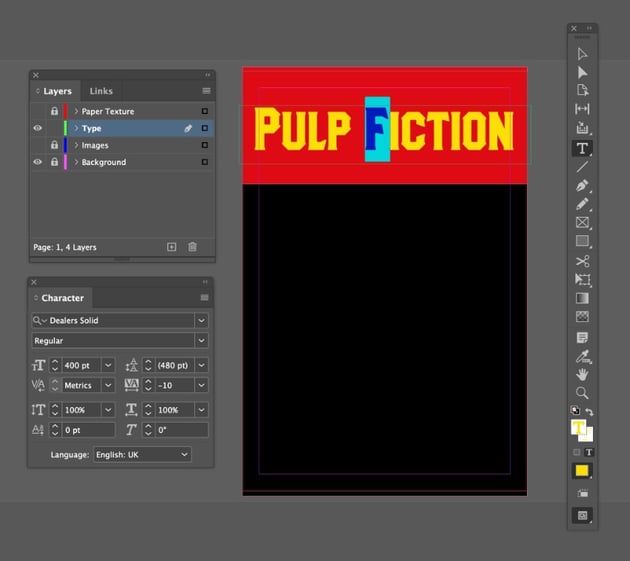The image size is (630, 561).
Task: Select the Layers tab
Action: pos(57,91)
